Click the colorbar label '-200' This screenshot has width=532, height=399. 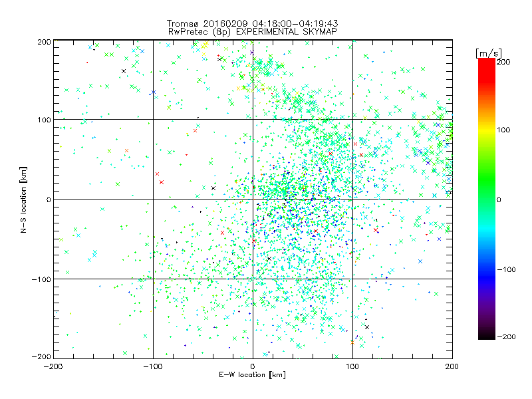(x=506, y=336)
